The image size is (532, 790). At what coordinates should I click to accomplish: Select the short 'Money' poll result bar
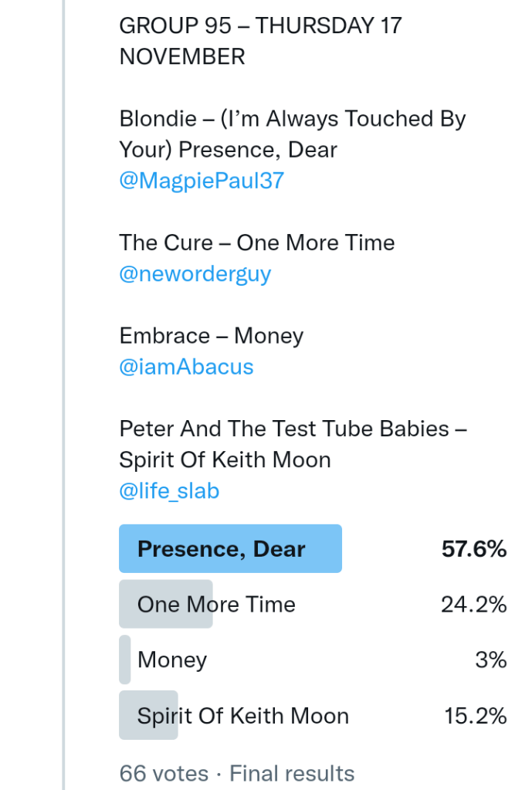(x=125, y=660)
